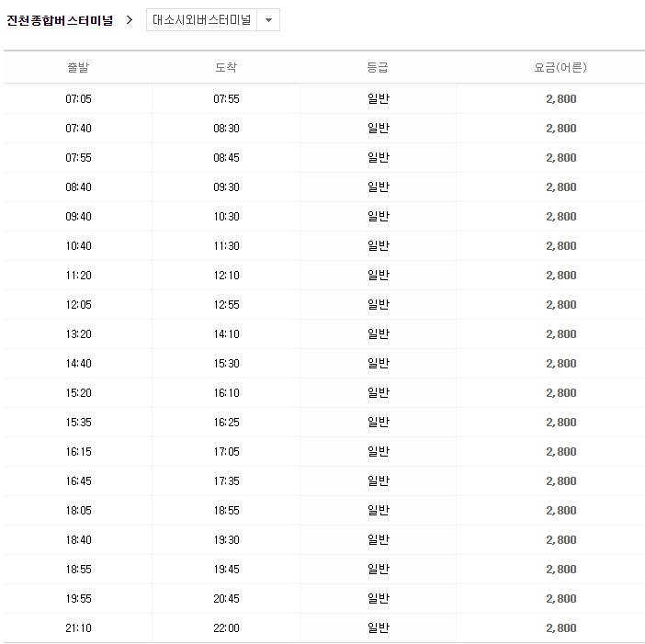Click 일반 grade in the 14:40 row
This screenshot has height=644, width=645.
tap(378, 364)
